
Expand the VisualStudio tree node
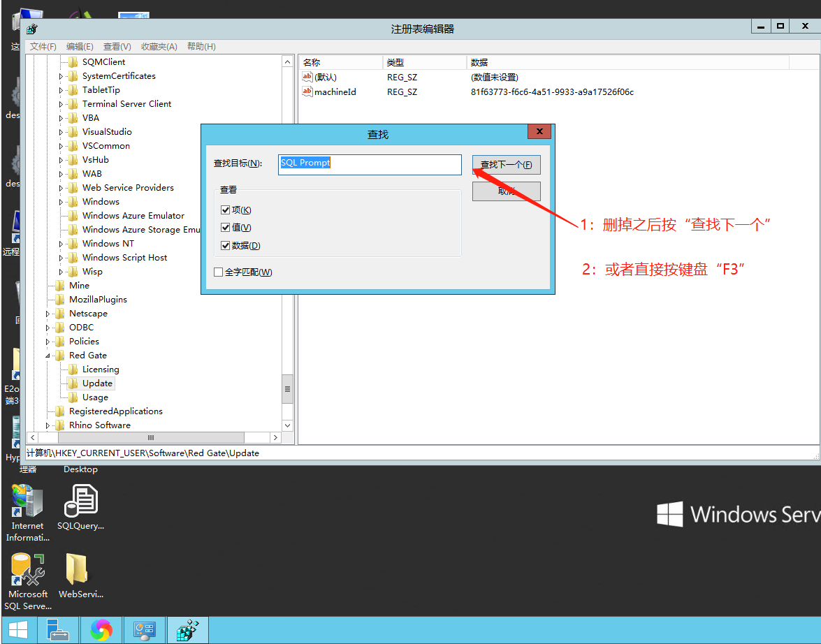(x=61, y=133)
